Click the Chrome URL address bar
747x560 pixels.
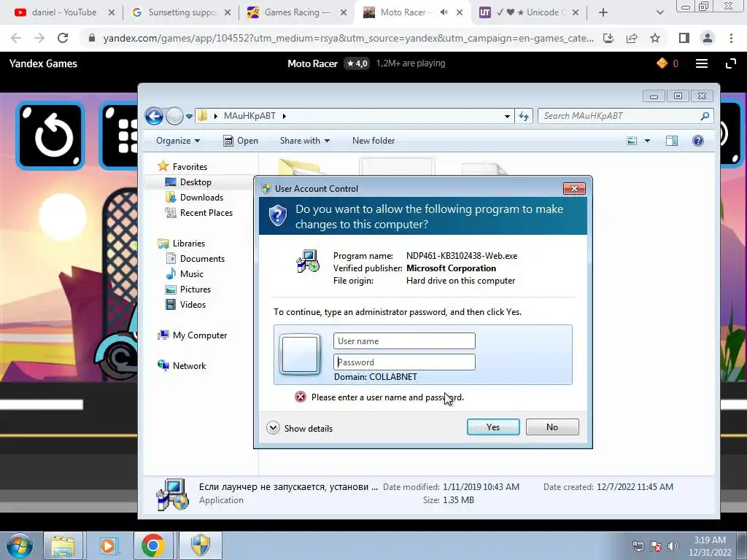tap(348, 38)
